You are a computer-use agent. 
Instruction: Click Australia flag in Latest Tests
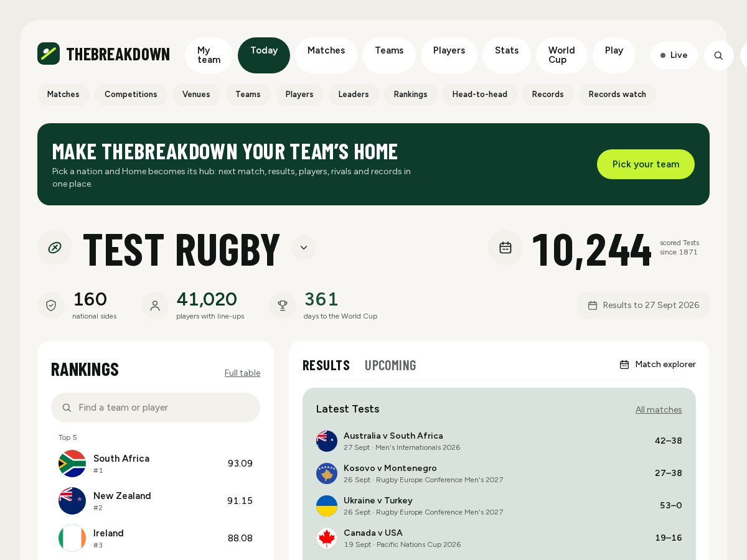click(x=327, y=441)
